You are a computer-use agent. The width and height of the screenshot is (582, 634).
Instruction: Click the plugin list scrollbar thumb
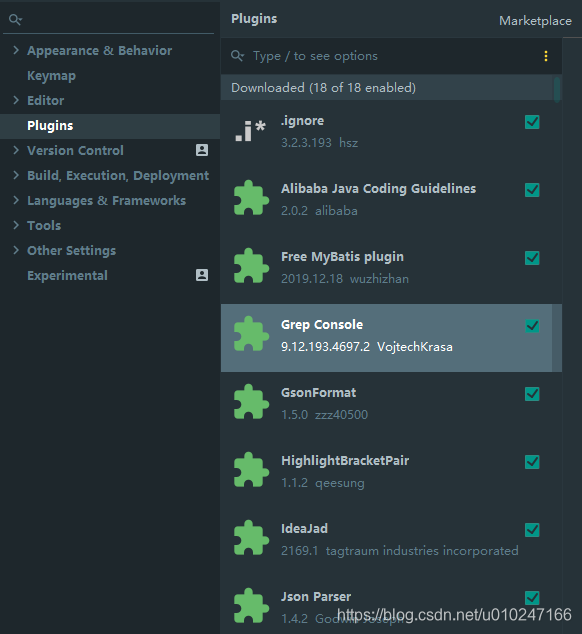pos(557,89)
